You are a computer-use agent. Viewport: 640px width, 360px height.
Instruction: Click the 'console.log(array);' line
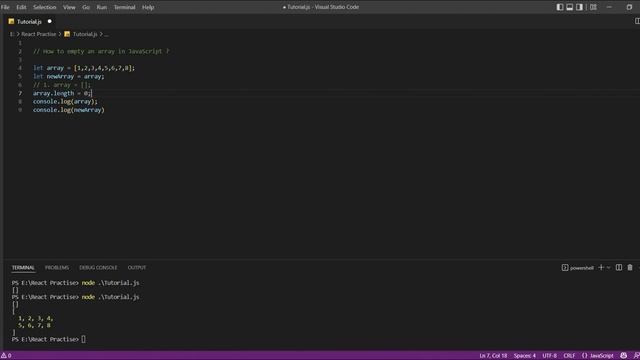point(65,101)
